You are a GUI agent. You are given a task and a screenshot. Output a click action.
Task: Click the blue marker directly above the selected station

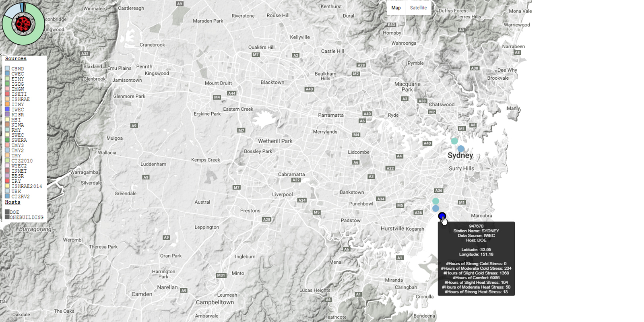point(436,208)
